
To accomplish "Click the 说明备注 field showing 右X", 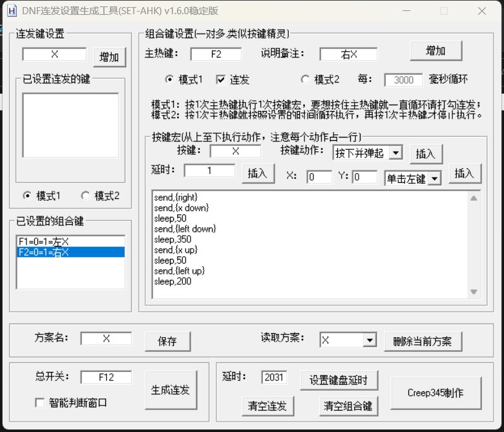I will (348, 54).
